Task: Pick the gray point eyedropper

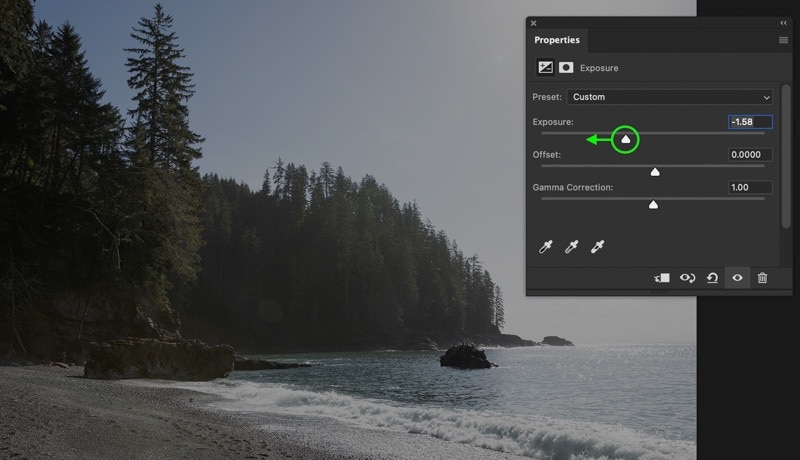Action: click(x=571, y=247)
